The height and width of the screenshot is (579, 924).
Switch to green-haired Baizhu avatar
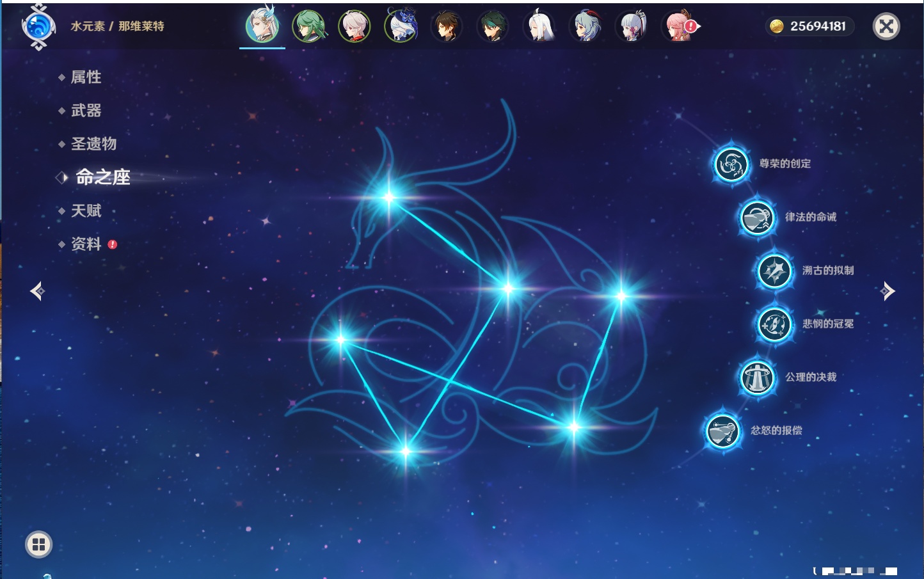coord(308,27)
